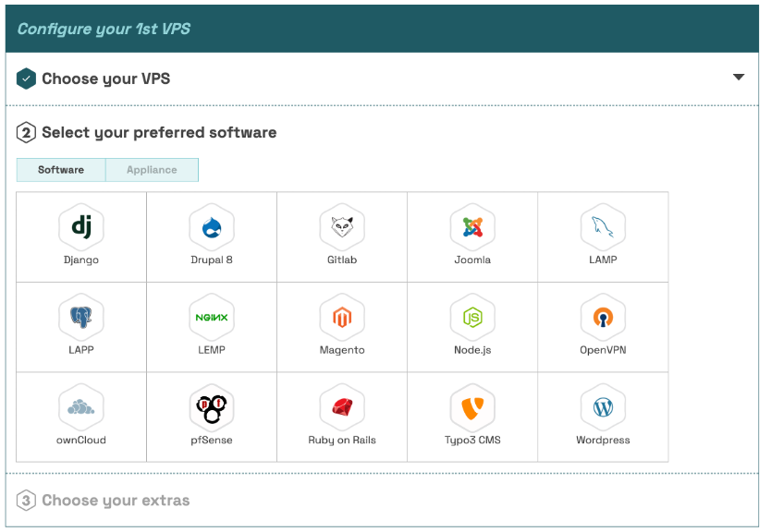The height and width of the screenshot is (532, 771).
Task: Expand the Choose your VPS section arrow
Action: pyautogui.click(x=738, y=78)
